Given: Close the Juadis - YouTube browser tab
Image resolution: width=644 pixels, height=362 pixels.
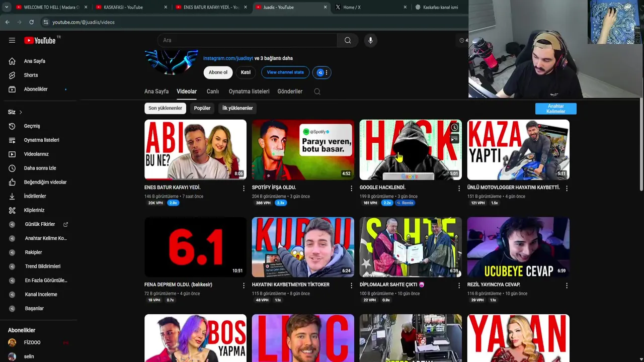Looking at the screenshot, I should (x=325, y=7).
